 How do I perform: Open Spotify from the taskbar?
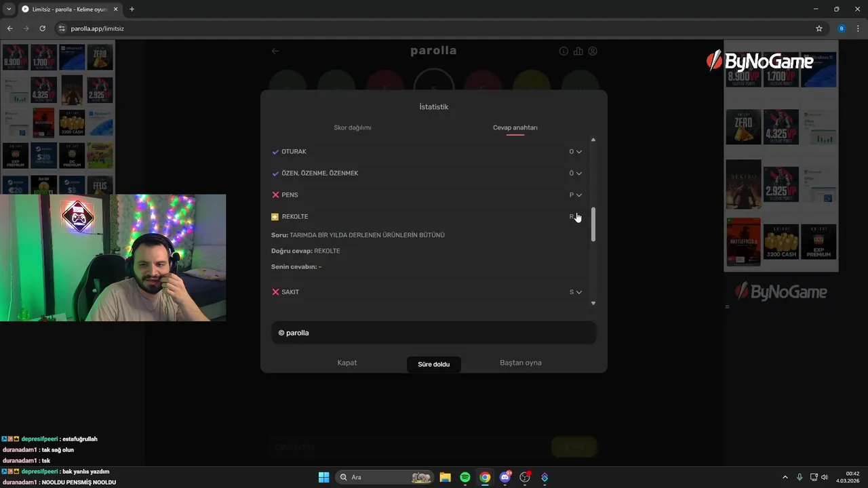click(465, 477)
